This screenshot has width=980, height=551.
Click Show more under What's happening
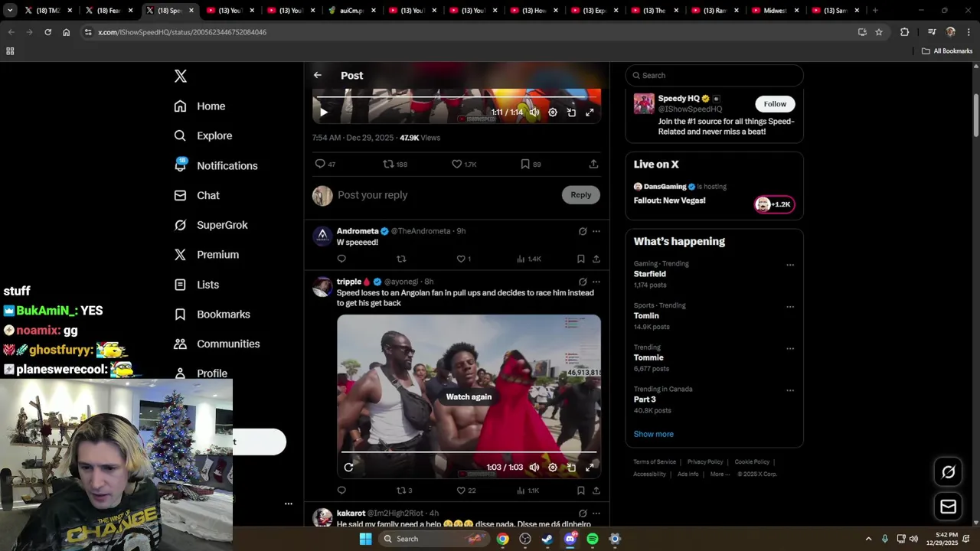(653, 434)
